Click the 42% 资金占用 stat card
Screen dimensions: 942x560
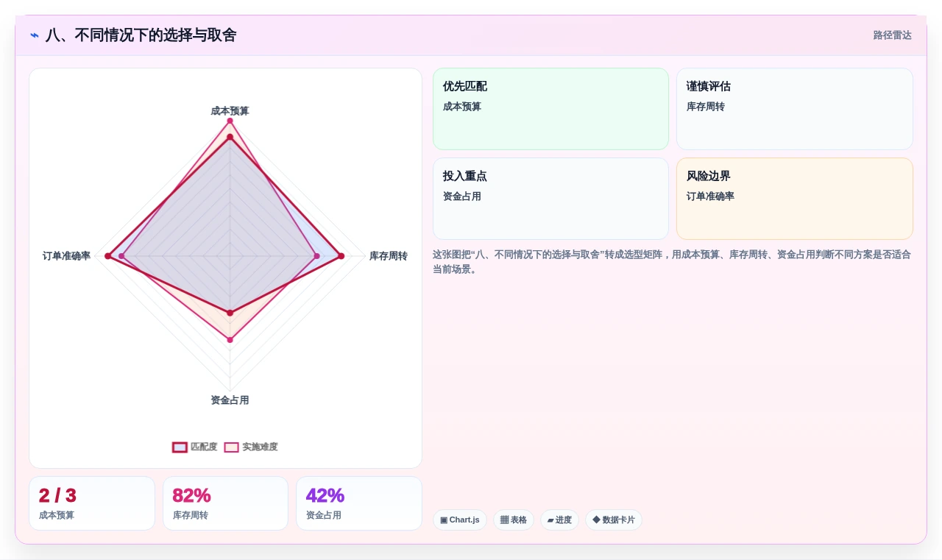(359, 503)
